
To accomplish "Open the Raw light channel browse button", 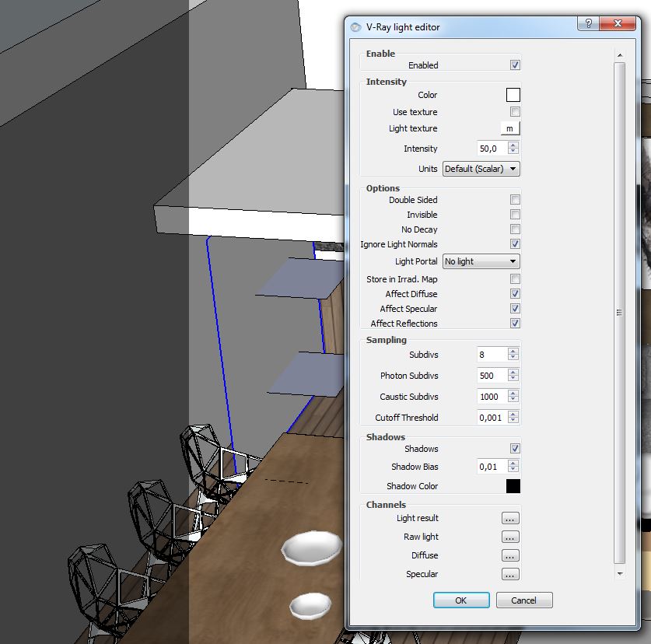I will [510, 537].
